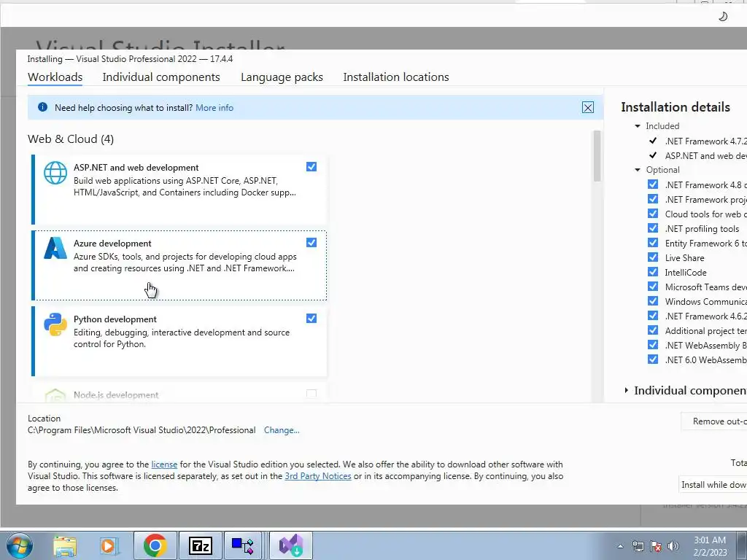Uncheck Azure development workload
This screenshot has height=560, width=747.
tap(311, 242)
